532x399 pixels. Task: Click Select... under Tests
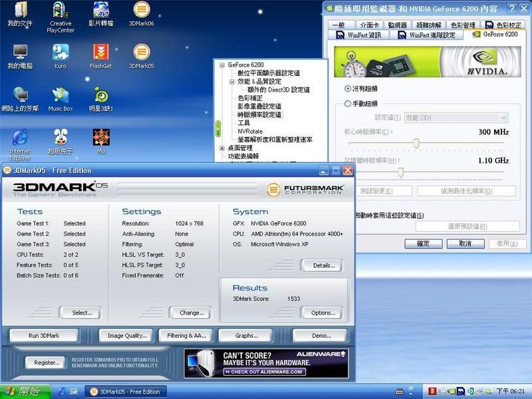82,313
